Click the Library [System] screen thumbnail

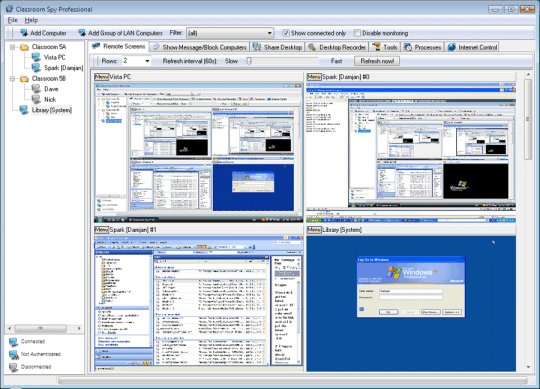coord(411,303)
